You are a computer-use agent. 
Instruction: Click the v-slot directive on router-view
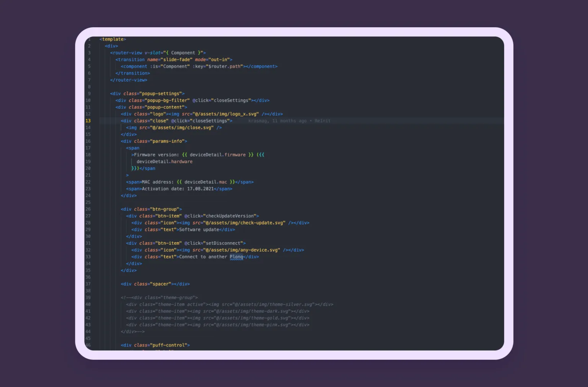click(x=153, y=53)
